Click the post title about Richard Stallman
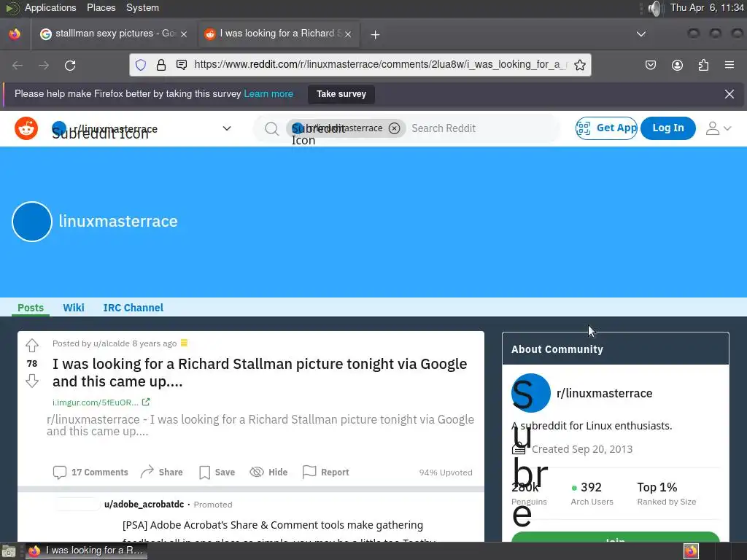Image resolution: width=747 pixels, height=560 pixels. 260,373
